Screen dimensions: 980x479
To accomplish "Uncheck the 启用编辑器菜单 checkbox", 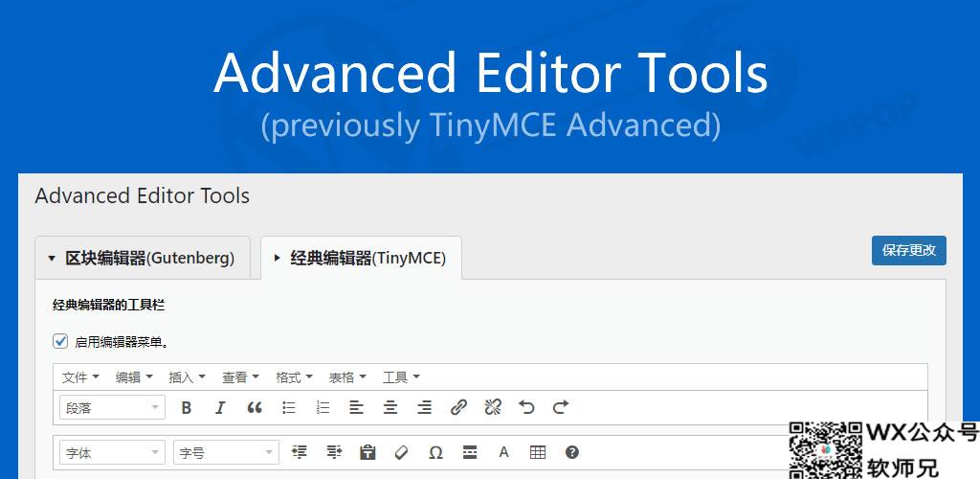I will [60, 341].
